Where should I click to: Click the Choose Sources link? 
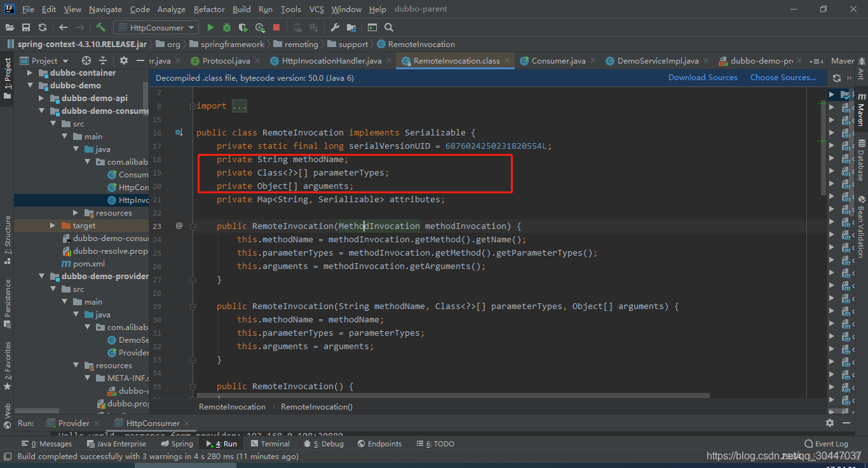783,78
